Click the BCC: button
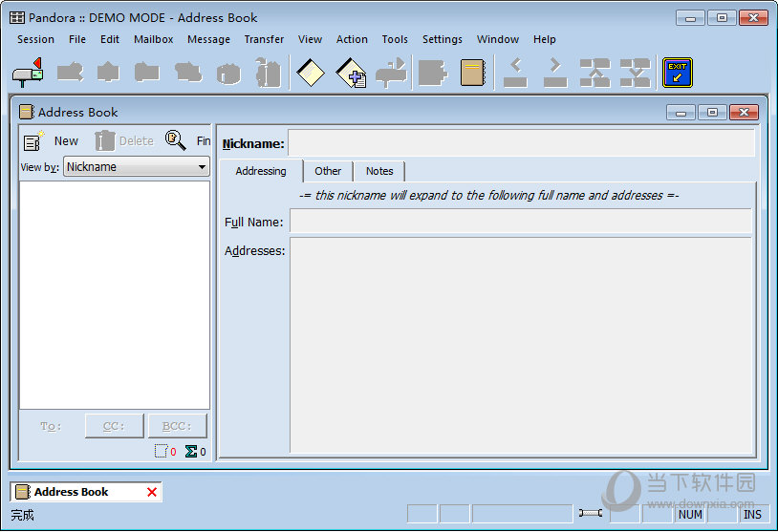 (x=177, y=426)
